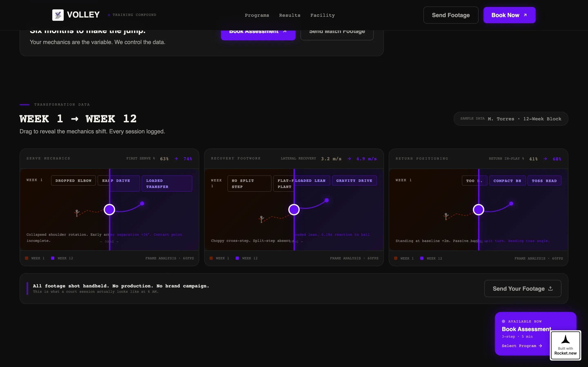The width and height of the screenshot is (588, 367).
Task: Click the upload icon on Send Your Footage
Action: 550,288
